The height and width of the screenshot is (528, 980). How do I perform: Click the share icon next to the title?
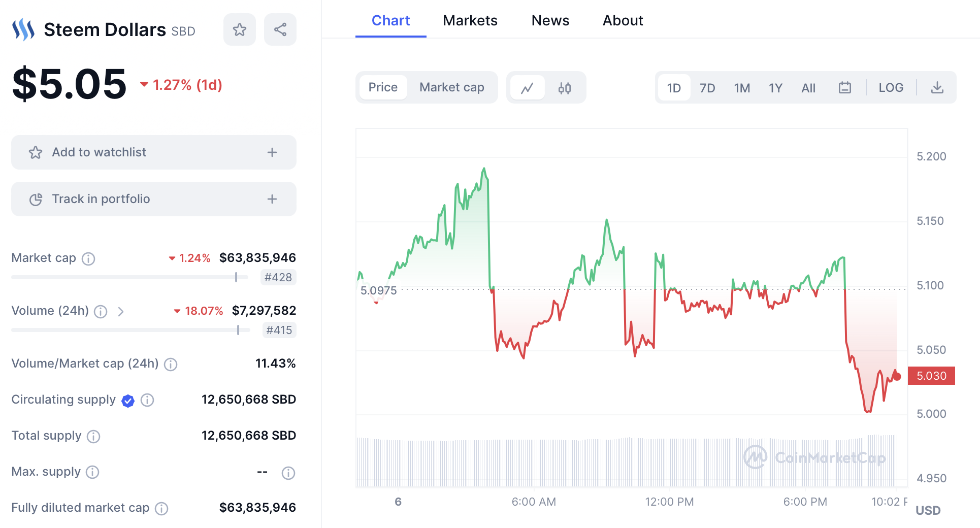coord(280,29)
